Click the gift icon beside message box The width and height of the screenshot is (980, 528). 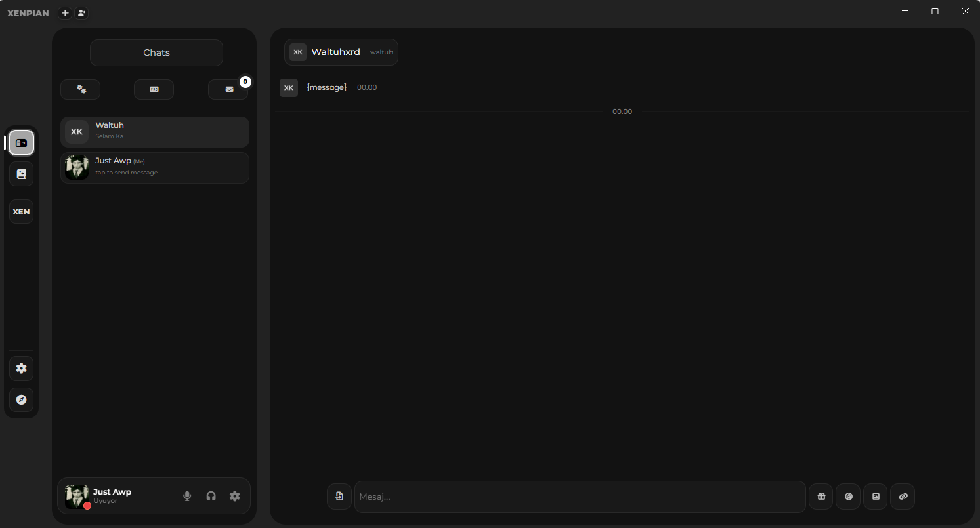pos(820,497)
